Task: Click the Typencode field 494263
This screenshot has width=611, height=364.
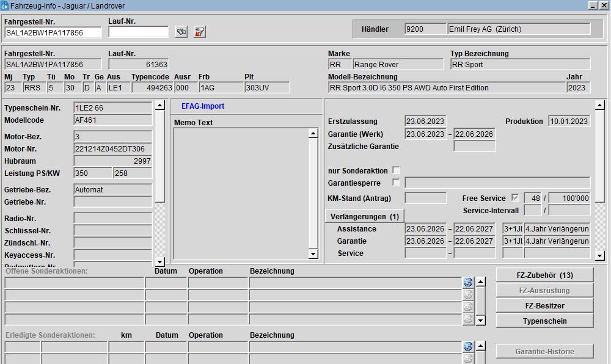Action: [x=152, y=87]
